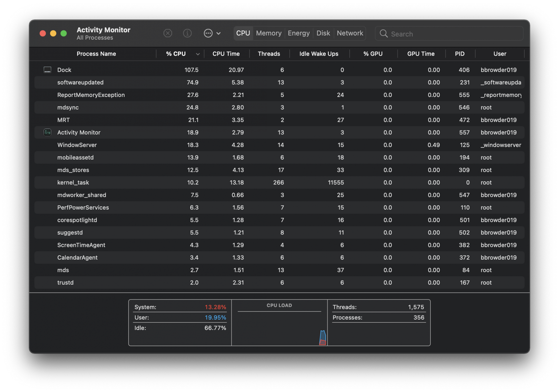Switch to the CPU tab

click(243, 33)
